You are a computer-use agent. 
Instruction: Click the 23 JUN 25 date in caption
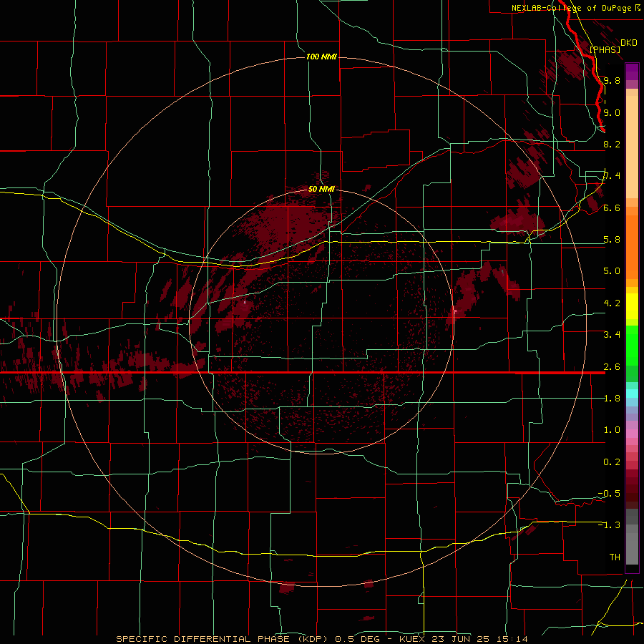click(459, 639)
